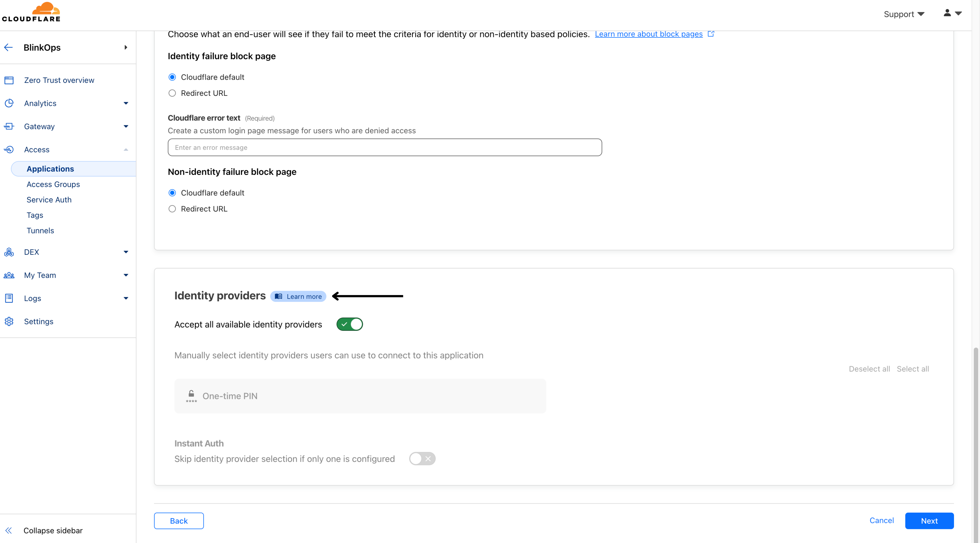Select Cloudflare default for non-identity failure

[x=172, y=193]
